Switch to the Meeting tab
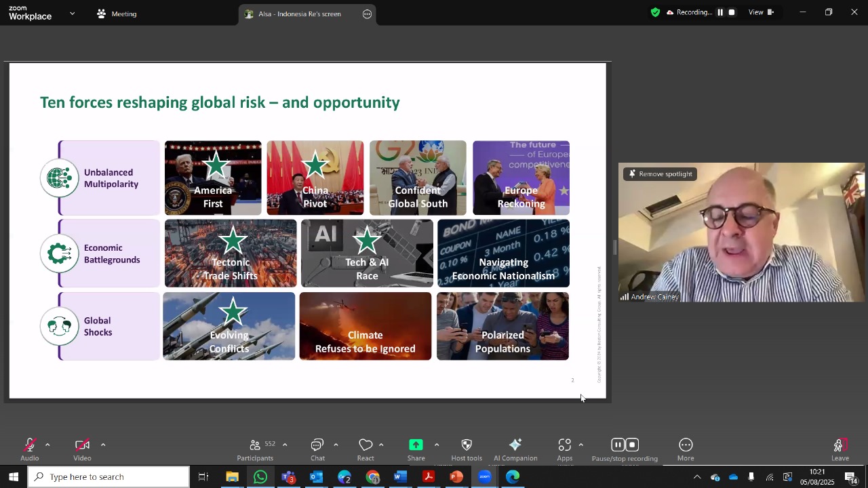This screenshot has width=868, height=488. click(117, 14)
